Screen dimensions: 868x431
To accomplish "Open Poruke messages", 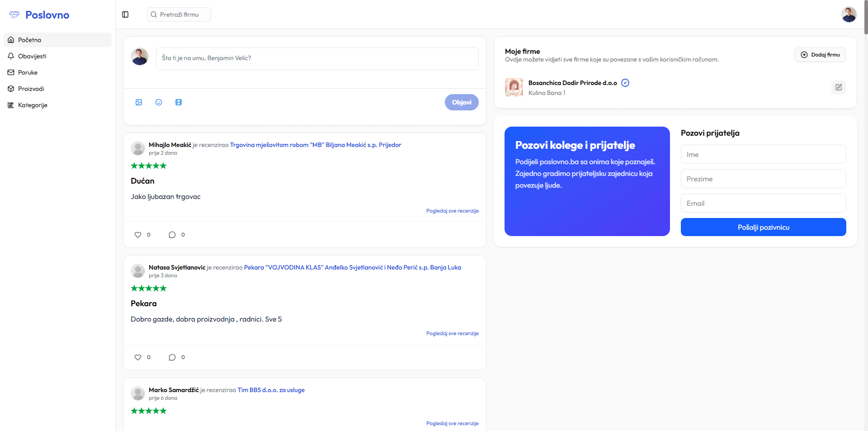I will point(57,72).
